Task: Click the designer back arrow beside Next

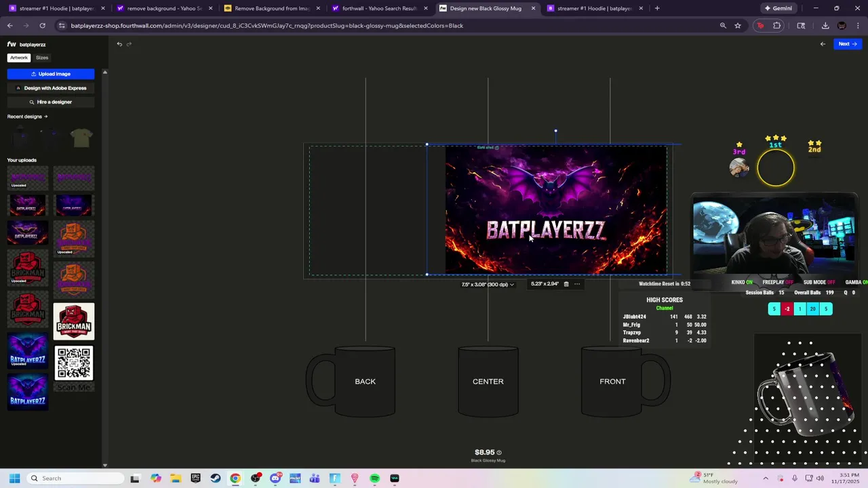Action: 823,44
